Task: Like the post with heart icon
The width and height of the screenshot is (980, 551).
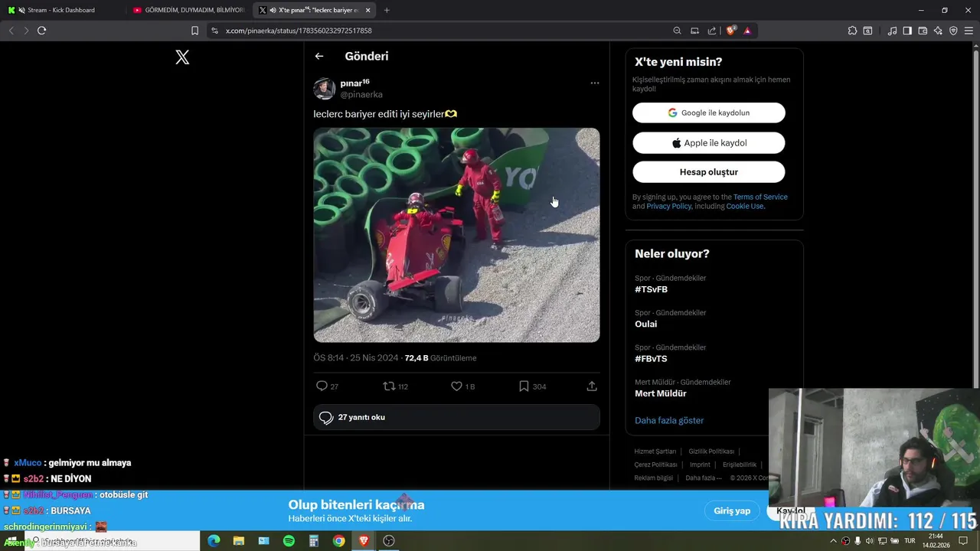Action: click(x=456, y=386)
